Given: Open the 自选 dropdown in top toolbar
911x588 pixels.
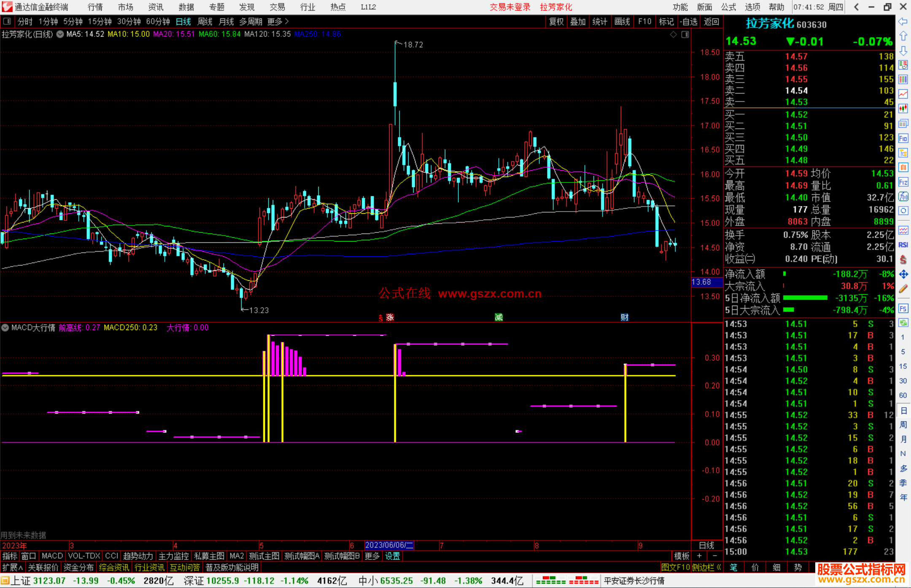Looking at the screenshot, I should coord(689,21).
